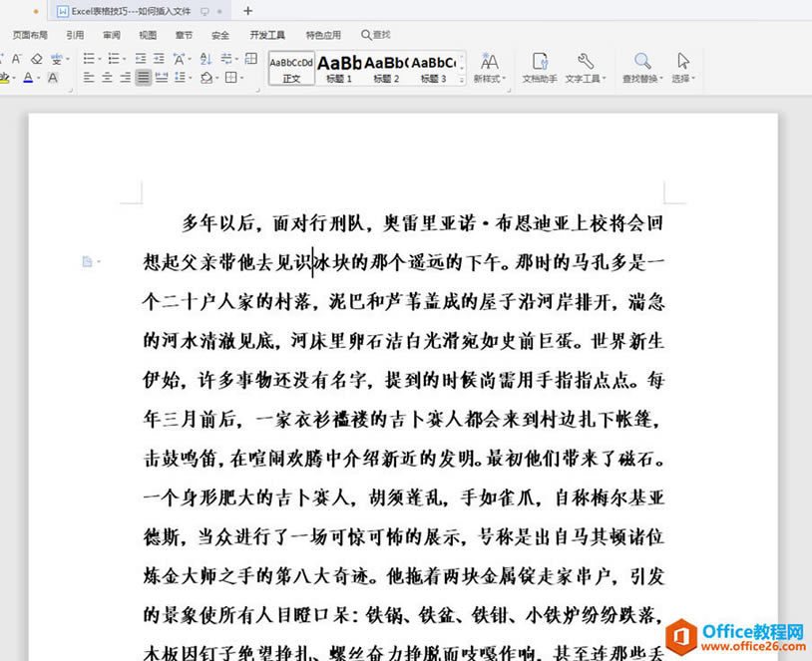
Task: Open the borders dropdown arrow
Action: (x=241, y=78)
